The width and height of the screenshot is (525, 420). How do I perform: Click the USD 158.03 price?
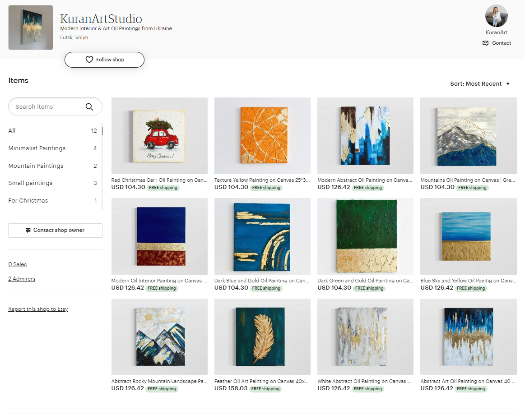pyautogui.click(x=231, y=388)
